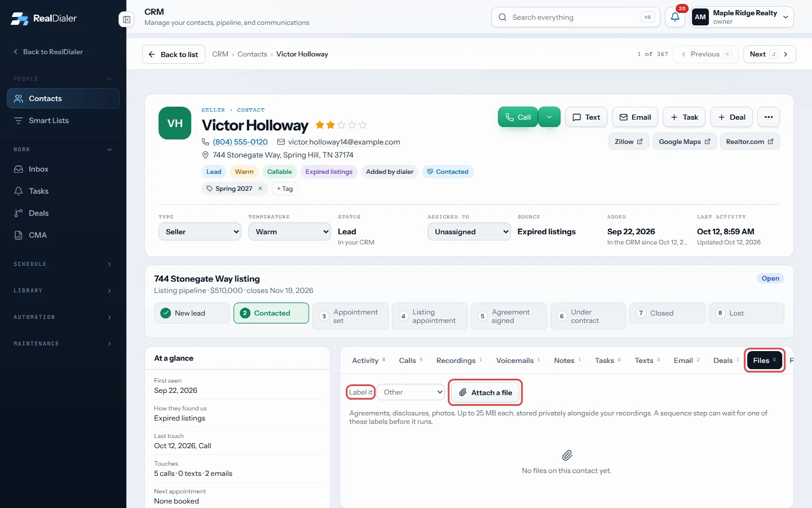Screen dimensions: 812x508
Task: Expand the Schedule sidebar section
Action: 63,264
